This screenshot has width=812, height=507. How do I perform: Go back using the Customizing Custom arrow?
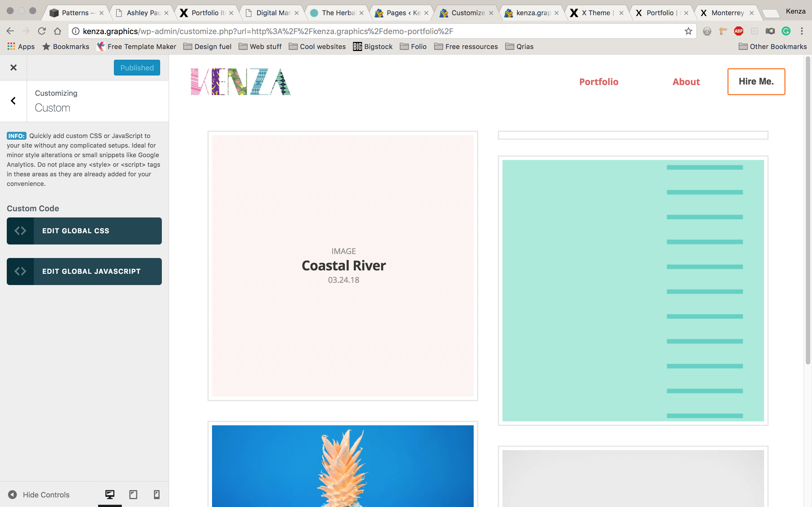14,101
